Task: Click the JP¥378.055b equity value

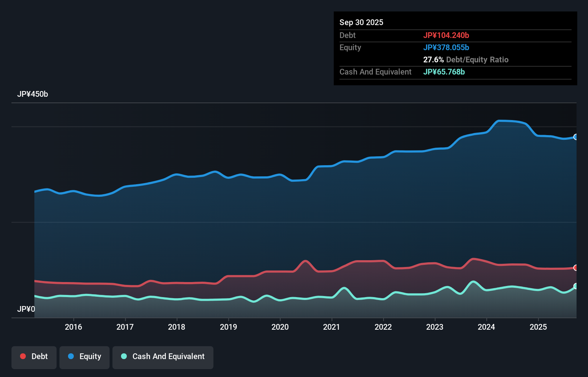Action: coord(446,47)
